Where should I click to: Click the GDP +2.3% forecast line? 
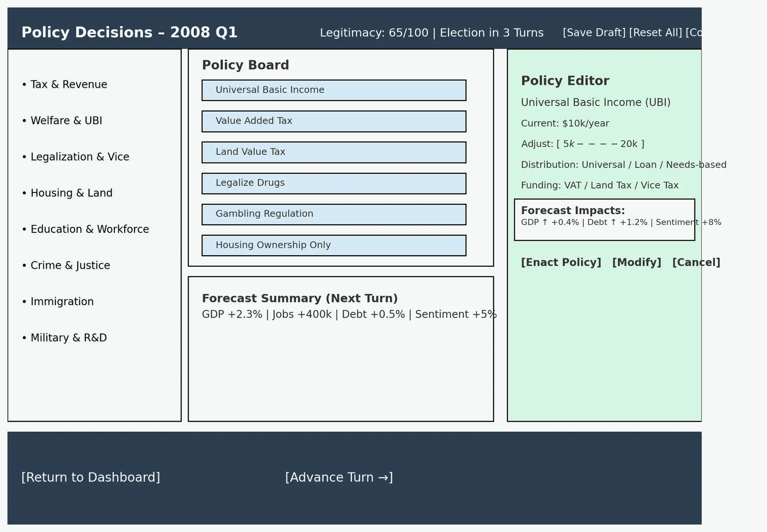pyautogui.click(x=349, y=314)
